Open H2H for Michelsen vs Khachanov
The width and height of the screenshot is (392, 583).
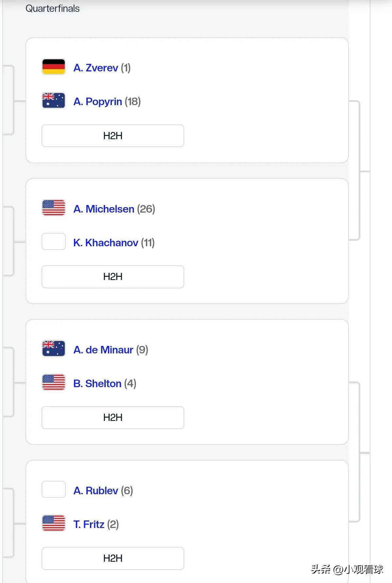(113, 277)
